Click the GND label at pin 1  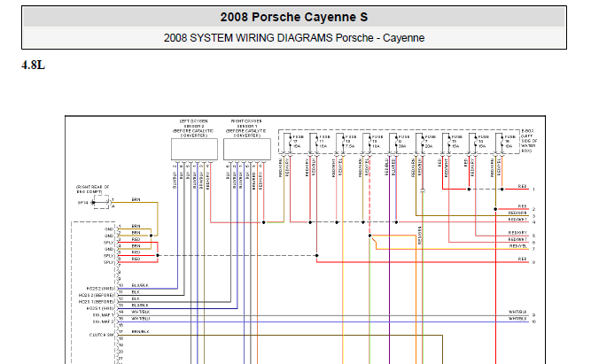coord(109,229)
